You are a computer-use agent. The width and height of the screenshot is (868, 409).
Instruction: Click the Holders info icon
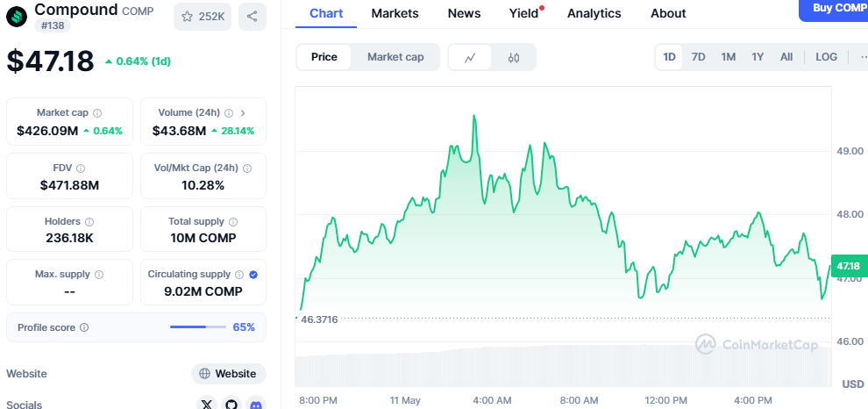[89, 222]
